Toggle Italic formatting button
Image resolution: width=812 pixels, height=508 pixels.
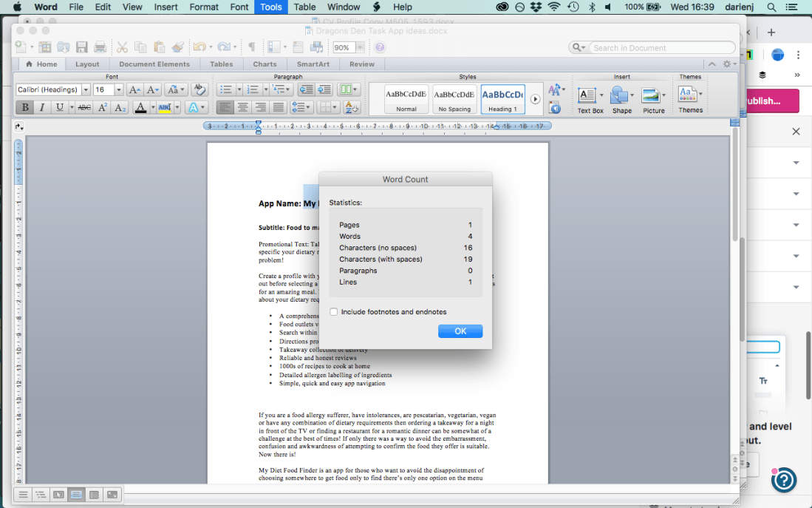(x=42, y=108)
